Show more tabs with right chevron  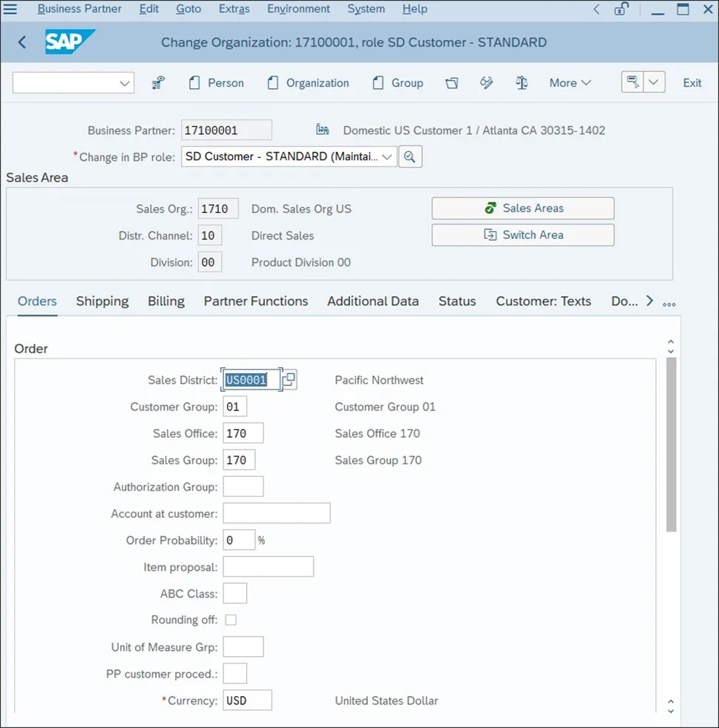point(649,301)
